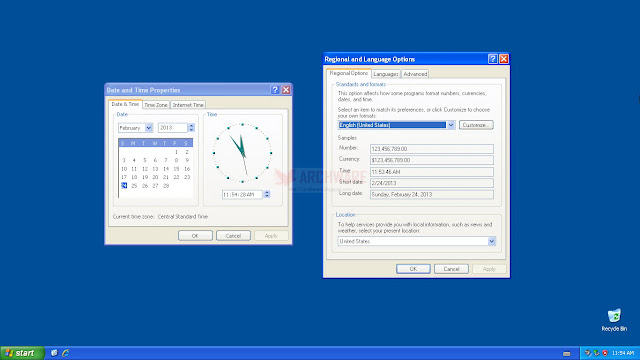640x360 pixels.
Task: Close the Regional and Language Options window
Action: [504, 59]
